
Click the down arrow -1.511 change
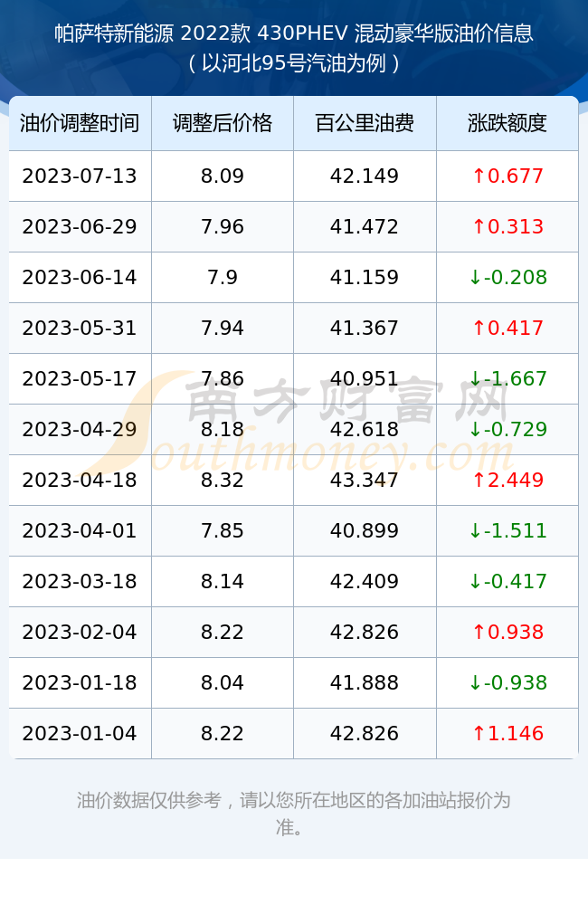tap(507, 531)
